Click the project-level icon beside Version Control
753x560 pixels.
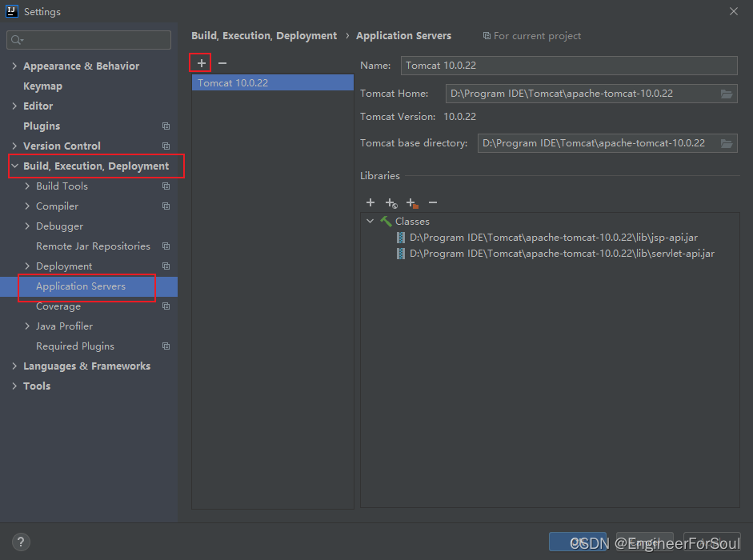(x=166, y=146)
